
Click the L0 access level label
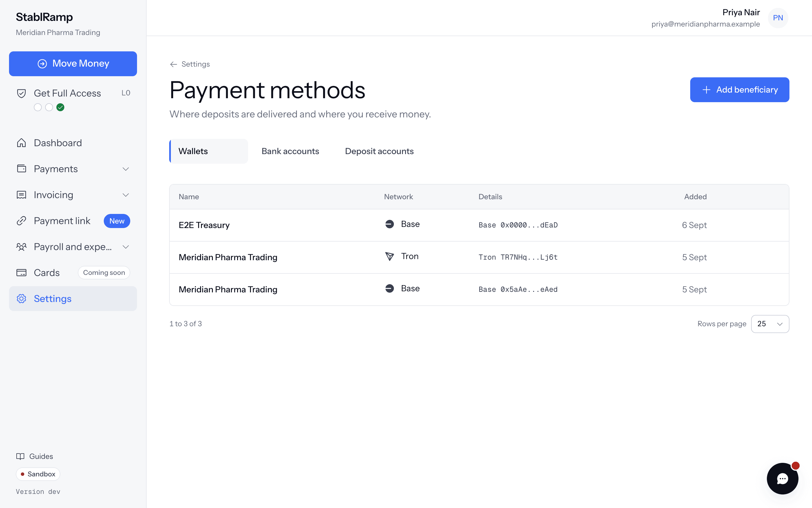click(x=126, y=93)
